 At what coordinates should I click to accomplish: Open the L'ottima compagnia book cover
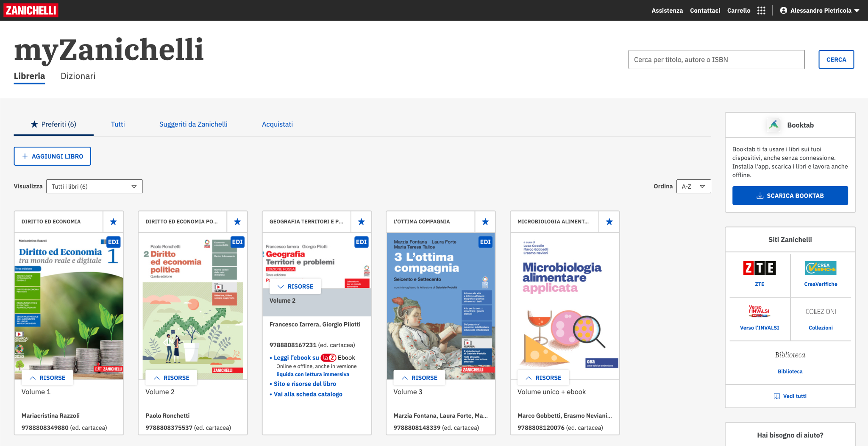coord(441,305)
